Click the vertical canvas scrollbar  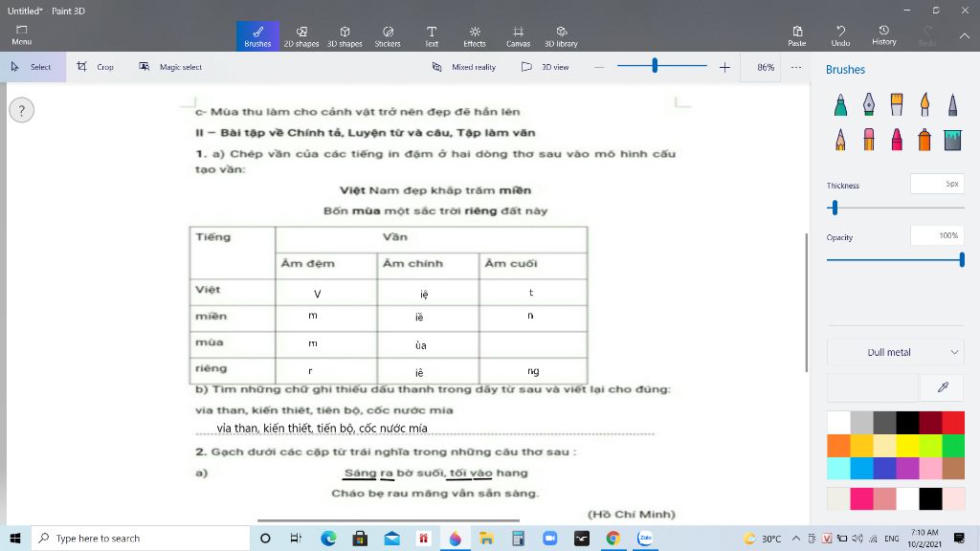coord(806,302)
